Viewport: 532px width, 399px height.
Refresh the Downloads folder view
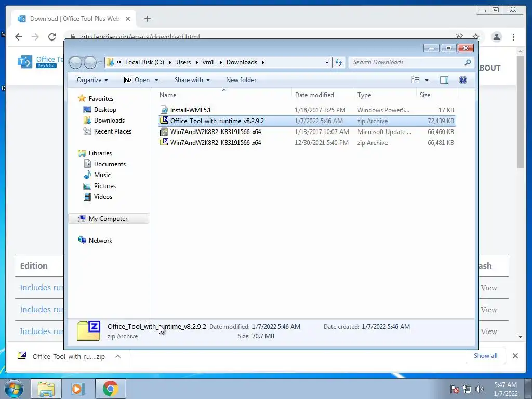[x=339, y=62]
